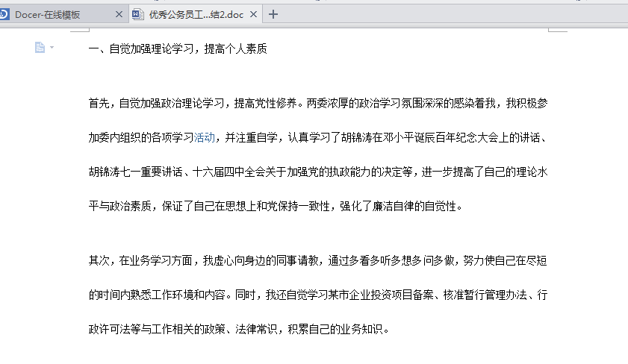Click the line starting 的时间内熟悉工作环境和内容
The width and height of the screenshot is (628, 364).
click(318, 295)
